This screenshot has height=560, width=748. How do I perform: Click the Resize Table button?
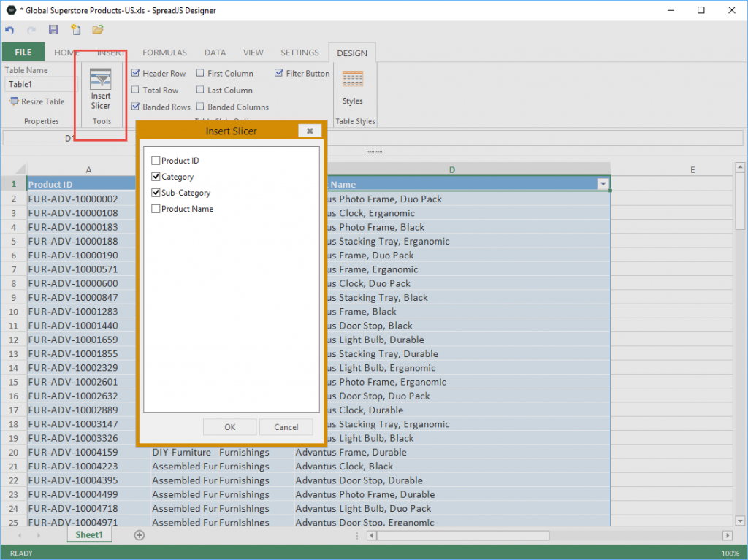tap(37, 101)
